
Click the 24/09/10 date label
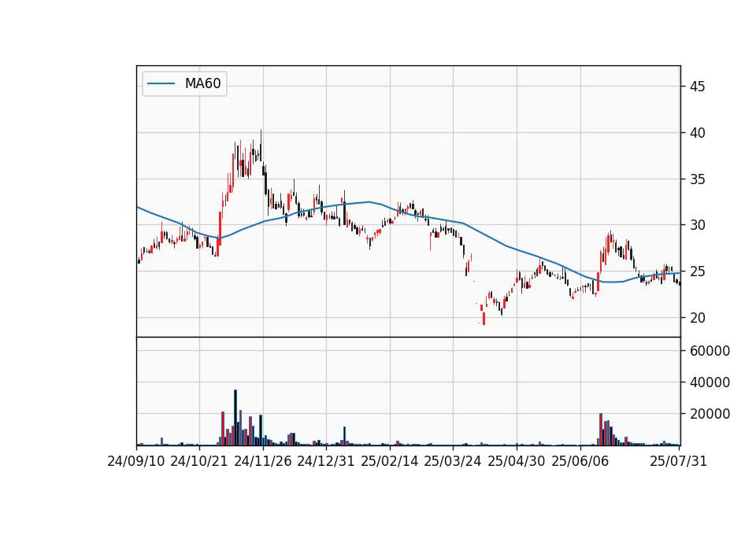point(136,461)
